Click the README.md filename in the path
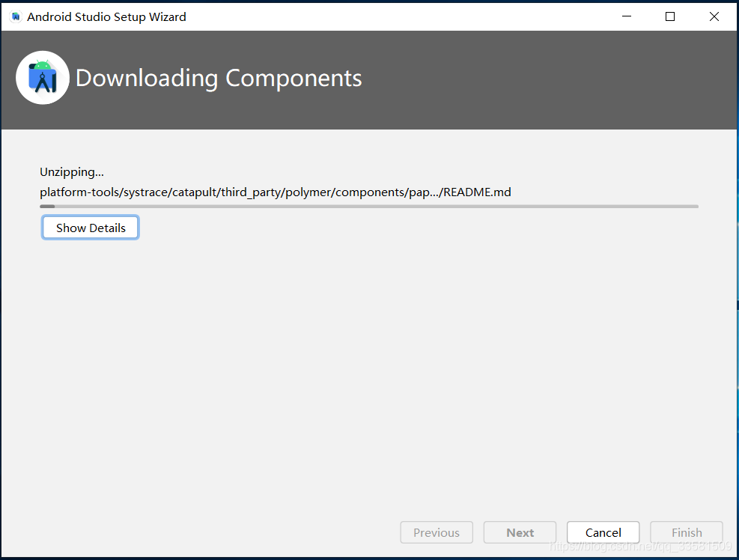Viewport: 739px width, 560px height. (x=477, y=192)
